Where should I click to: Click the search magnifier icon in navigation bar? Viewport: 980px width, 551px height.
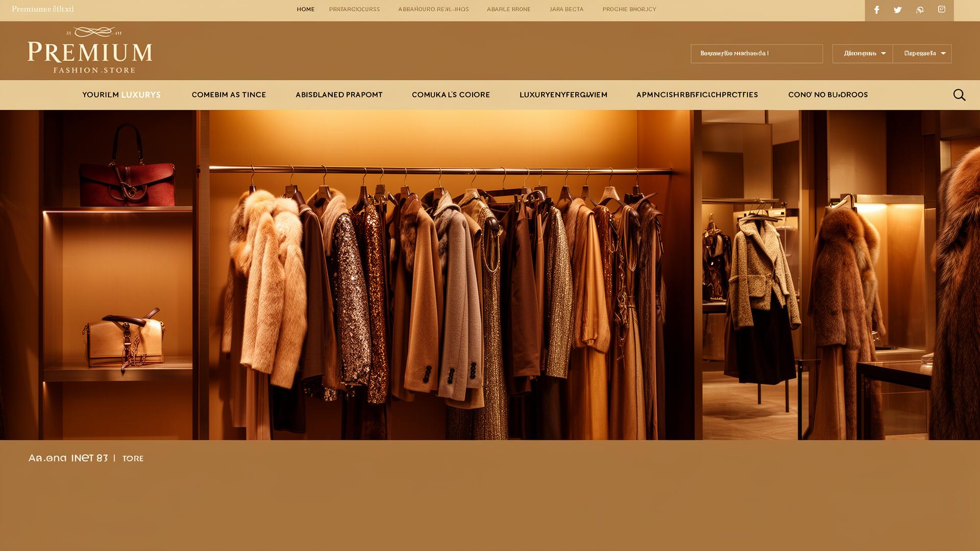pyautogui.click(x=960, y=94)
